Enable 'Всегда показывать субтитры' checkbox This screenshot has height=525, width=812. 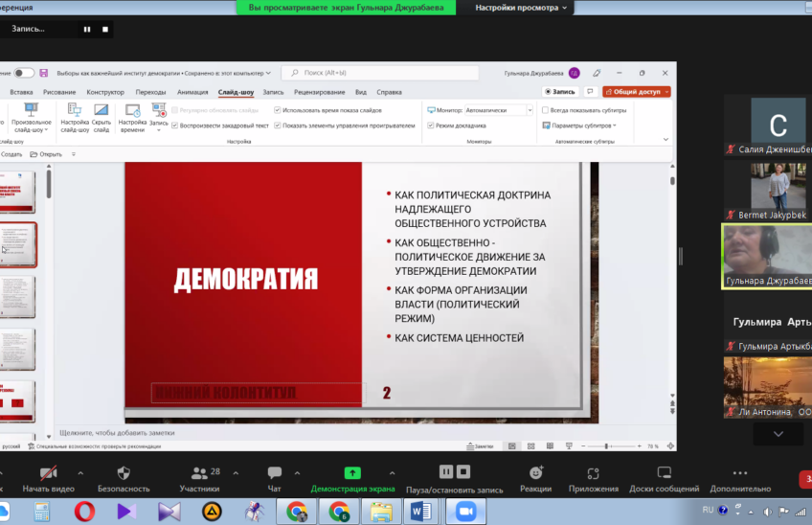point(546,110)
